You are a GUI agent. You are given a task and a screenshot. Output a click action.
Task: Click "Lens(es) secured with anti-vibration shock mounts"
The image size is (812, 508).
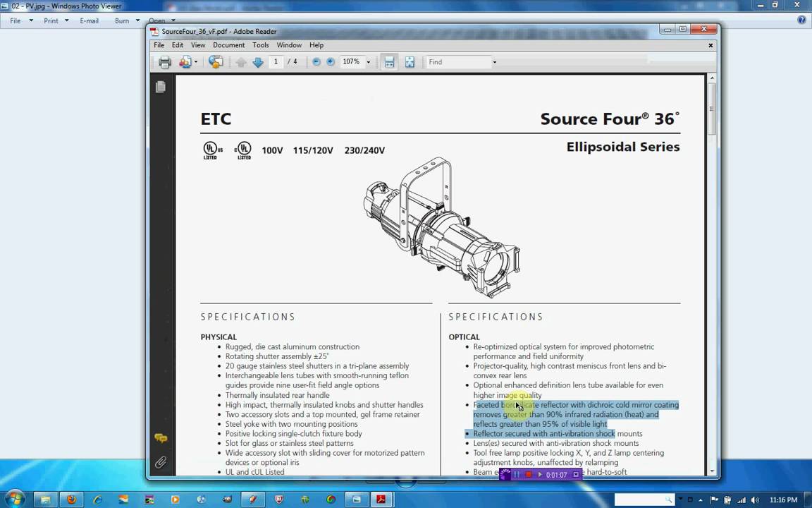pyautogui.click(x=555, y=443)
